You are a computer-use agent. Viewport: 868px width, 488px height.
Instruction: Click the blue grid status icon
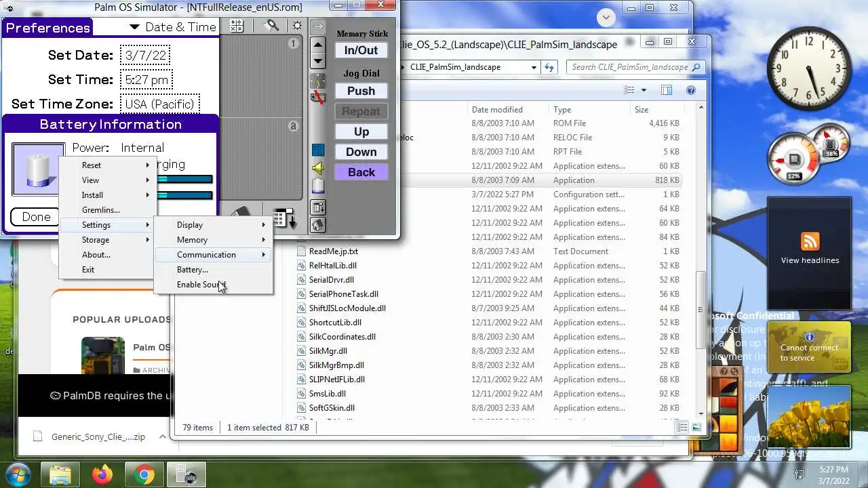click(317, 150)
